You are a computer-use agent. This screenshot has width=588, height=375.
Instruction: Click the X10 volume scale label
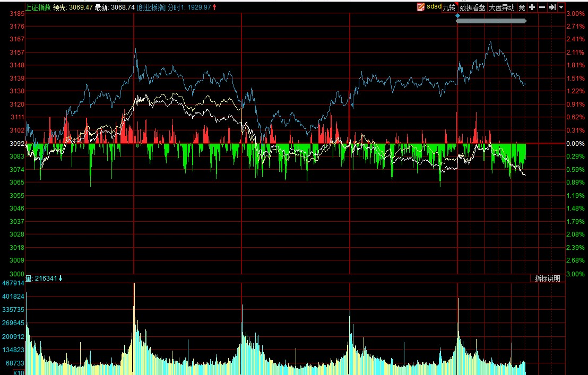[x=19, y=372]
